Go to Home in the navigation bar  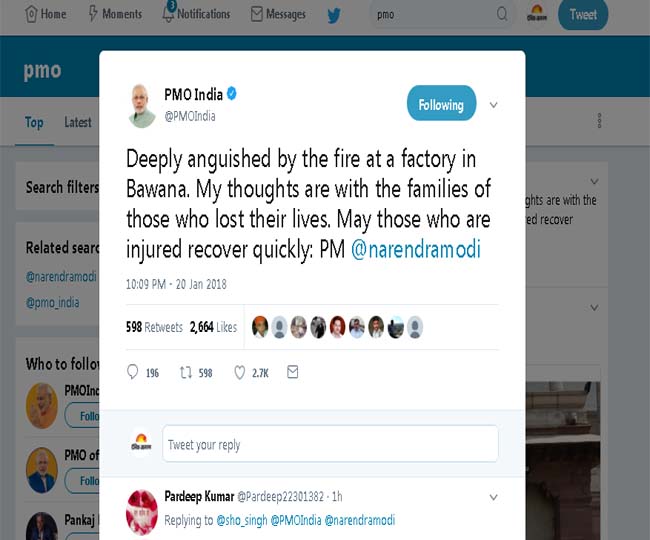(45, 14)
